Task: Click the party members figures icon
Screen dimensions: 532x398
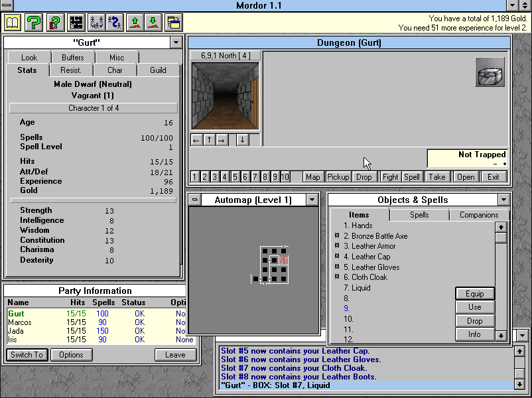Action: point(96,22)
